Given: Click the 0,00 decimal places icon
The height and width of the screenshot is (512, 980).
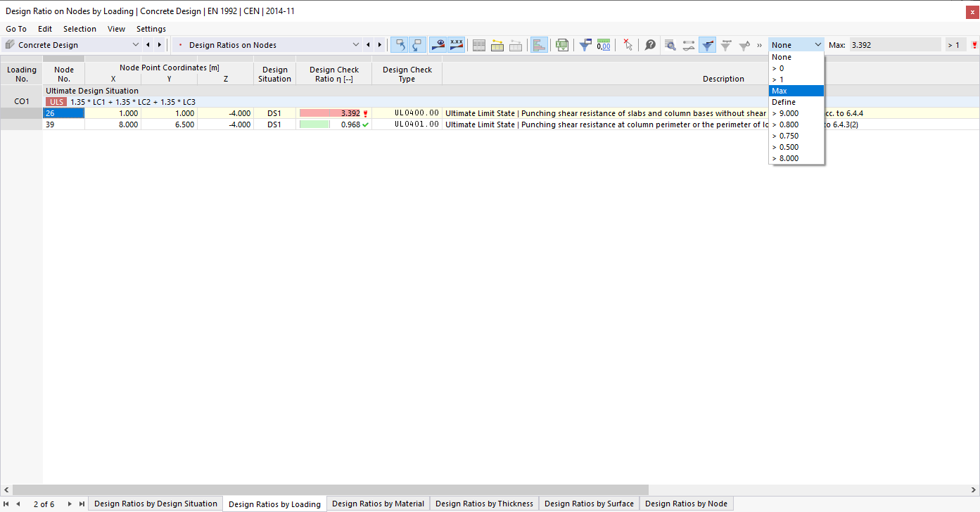Looking at the screenshot, I should [x=603, y=45].
